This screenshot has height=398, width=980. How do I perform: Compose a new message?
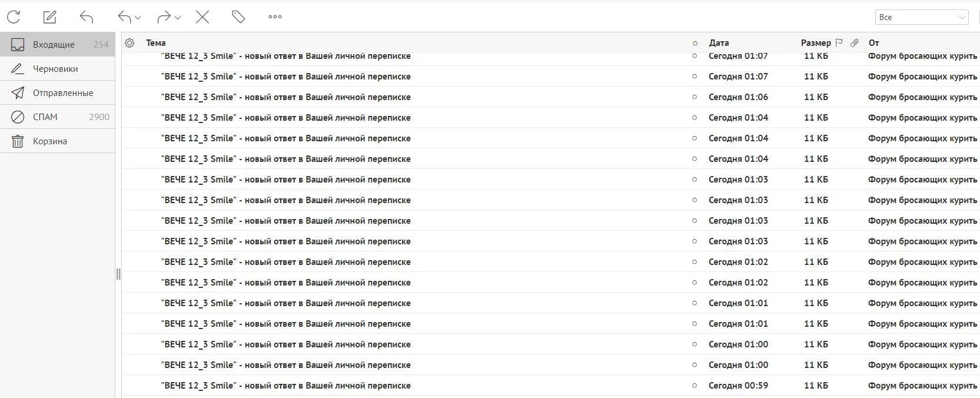pos(50,17)
